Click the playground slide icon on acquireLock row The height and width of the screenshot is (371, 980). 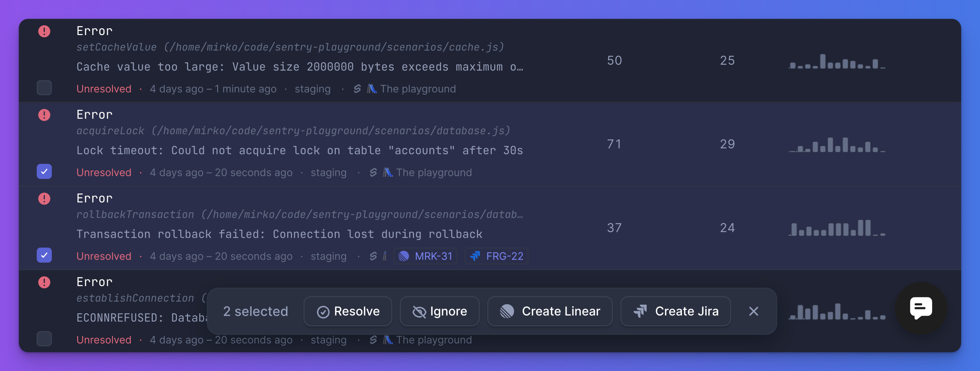coord(388,173)
